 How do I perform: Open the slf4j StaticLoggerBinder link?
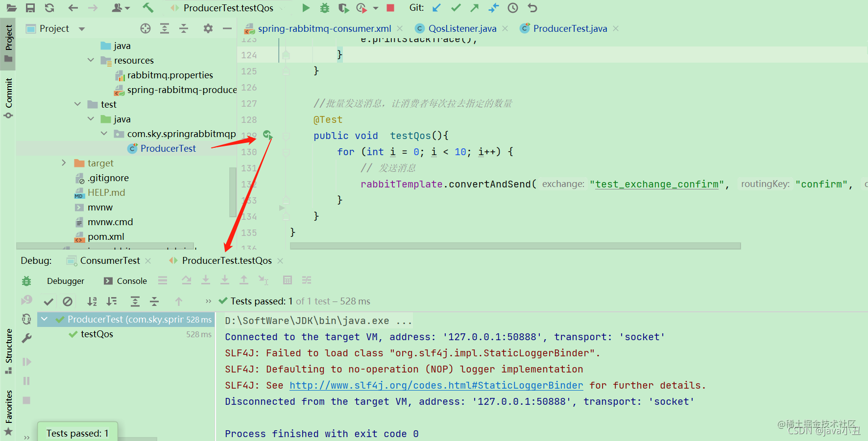436,385
